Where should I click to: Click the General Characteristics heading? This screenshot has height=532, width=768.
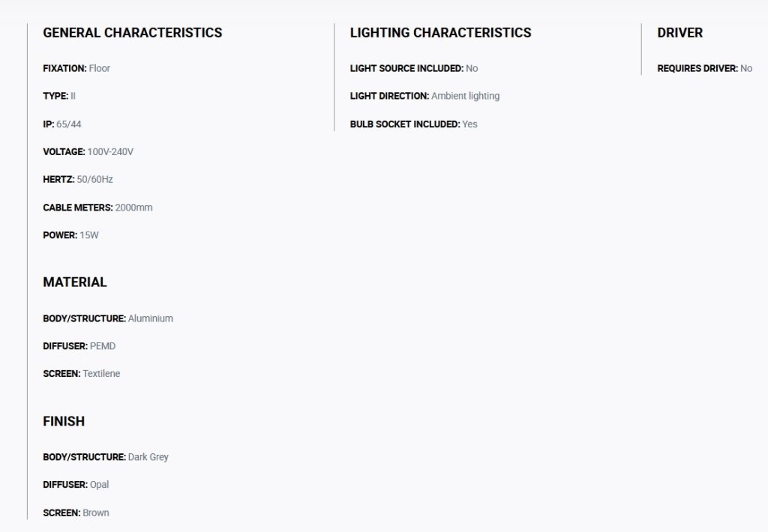pos(132,33)
